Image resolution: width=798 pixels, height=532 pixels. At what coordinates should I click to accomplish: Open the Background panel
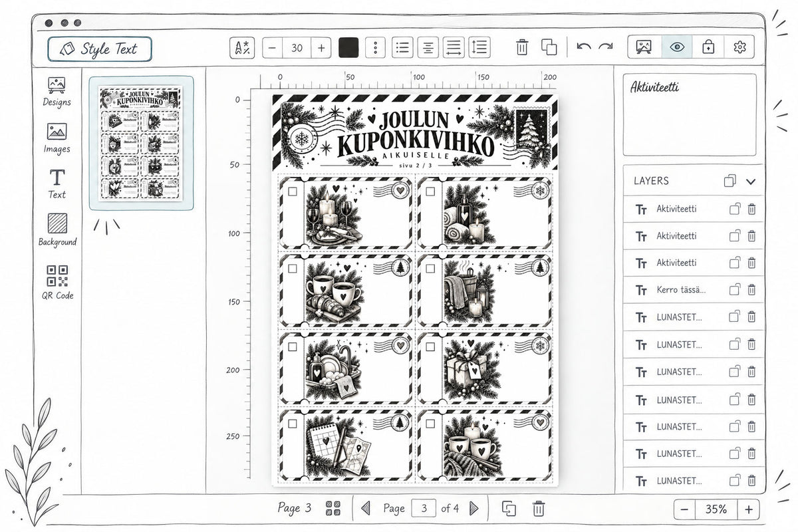pos(57,230)
